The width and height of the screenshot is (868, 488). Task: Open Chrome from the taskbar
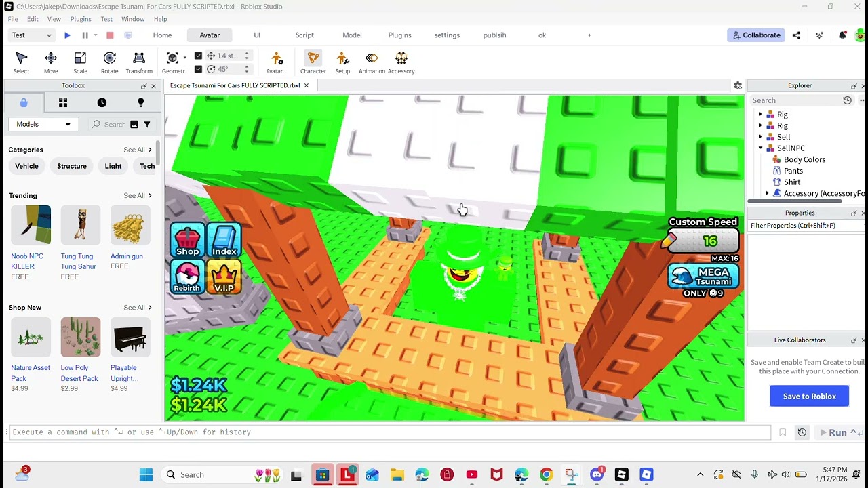[x=546, y=475]
